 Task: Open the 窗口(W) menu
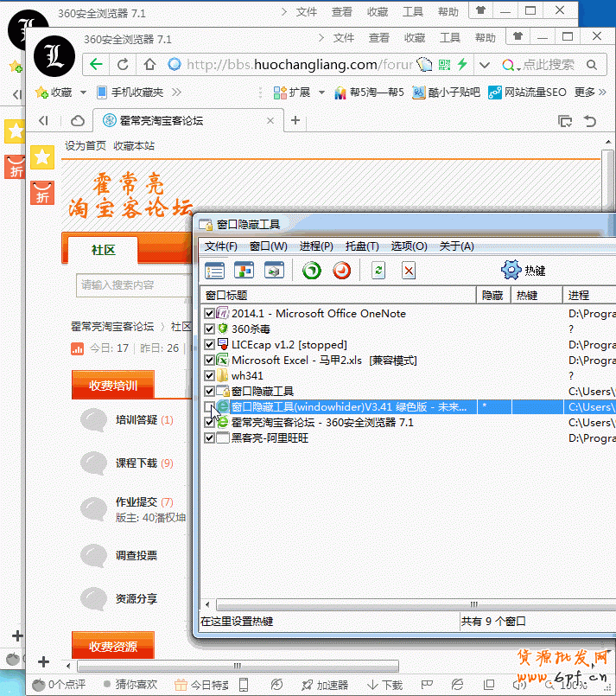(x=269, y=246)
